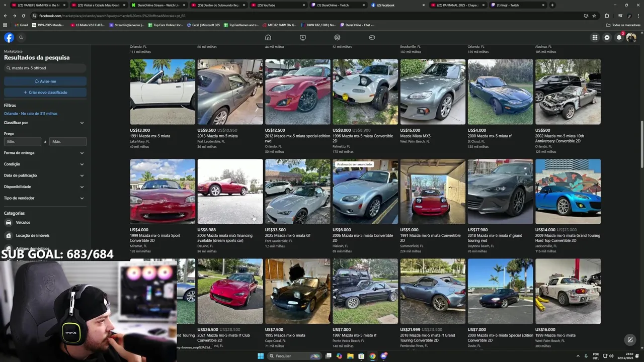The height and width of the screenshot is (362, 644).
Task: Click Criar novo classificado button
Action: pos(45,93)
